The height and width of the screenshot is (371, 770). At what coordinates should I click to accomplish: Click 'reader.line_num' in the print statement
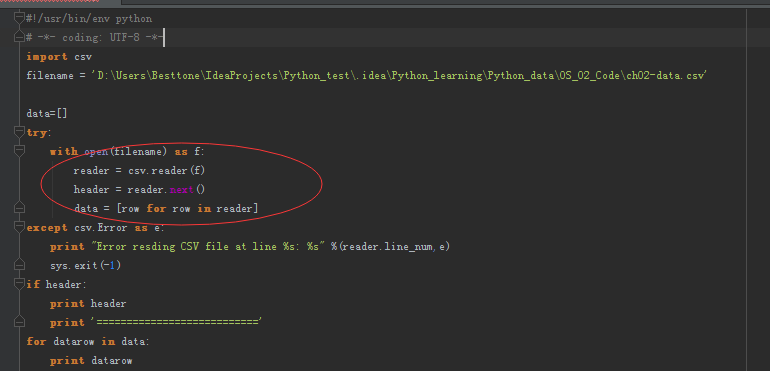click(387, 247)
